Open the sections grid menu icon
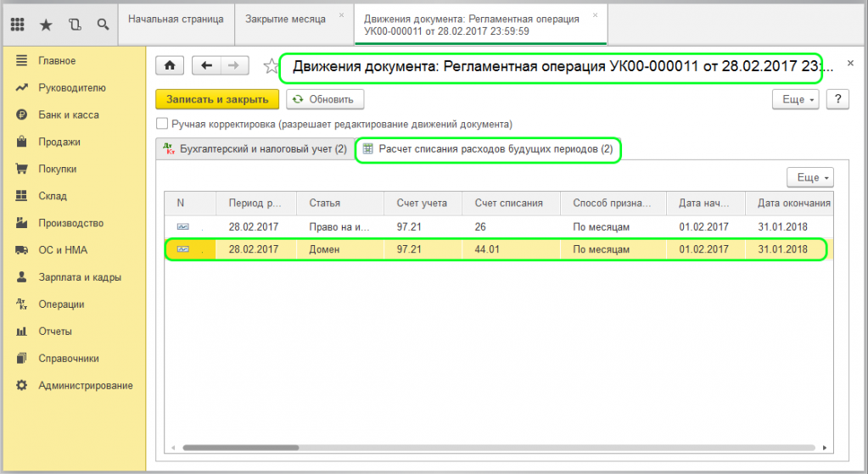The height and width of the screenshot is (474, 868). point(17,25)
